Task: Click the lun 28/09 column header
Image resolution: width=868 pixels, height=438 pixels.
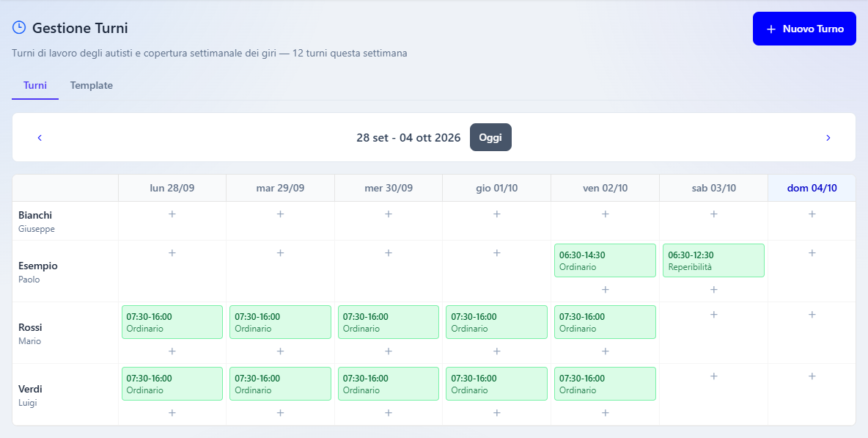Action: 172,189
